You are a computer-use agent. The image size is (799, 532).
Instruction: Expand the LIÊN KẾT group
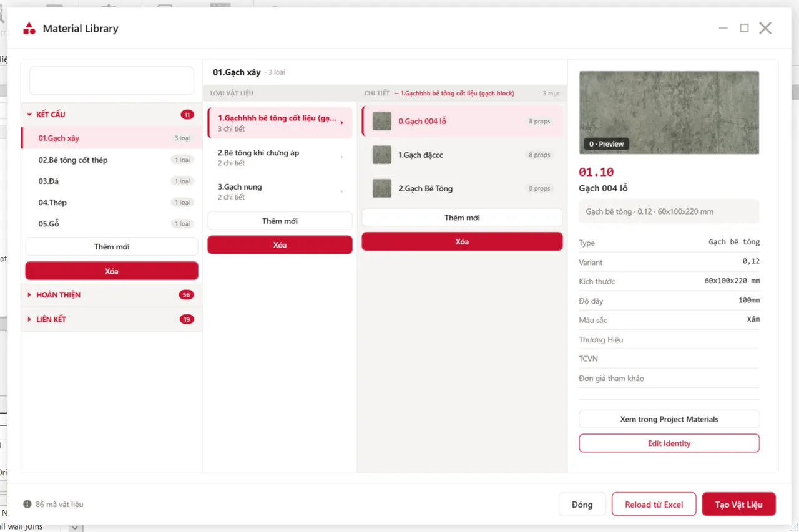29,319
